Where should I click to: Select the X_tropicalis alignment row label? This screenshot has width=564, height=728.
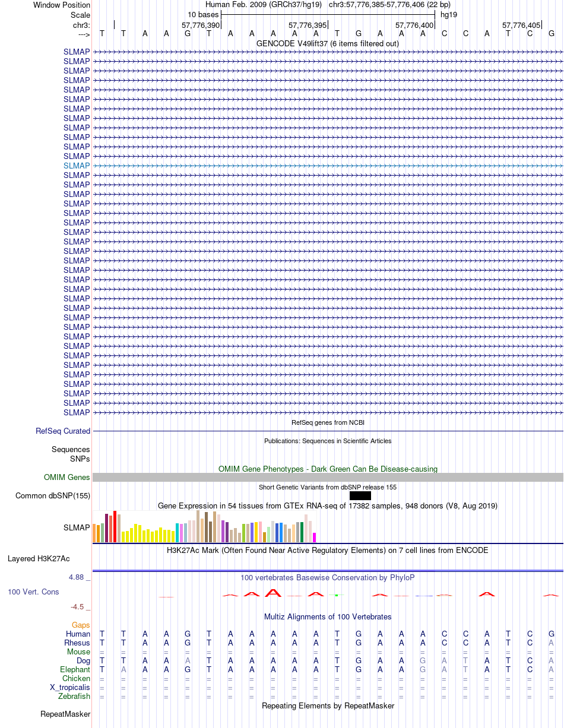click(70, 688)
